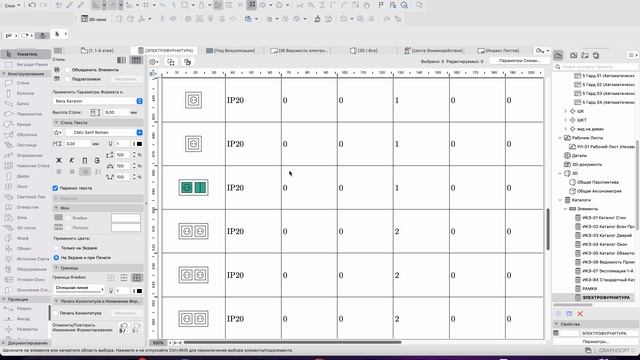Click Параметры button in Свойства panel
640x360 pixels.
595,341
